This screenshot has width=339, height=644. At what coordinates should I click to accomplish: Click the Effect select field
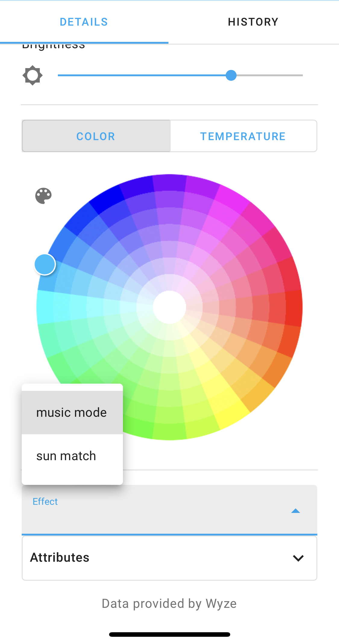[169, 510]
